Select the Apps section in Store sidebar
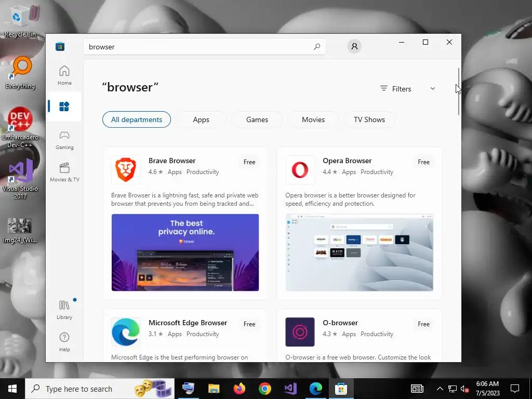Image resolution: width=532 pixels, height=399 pixels. 64,107
